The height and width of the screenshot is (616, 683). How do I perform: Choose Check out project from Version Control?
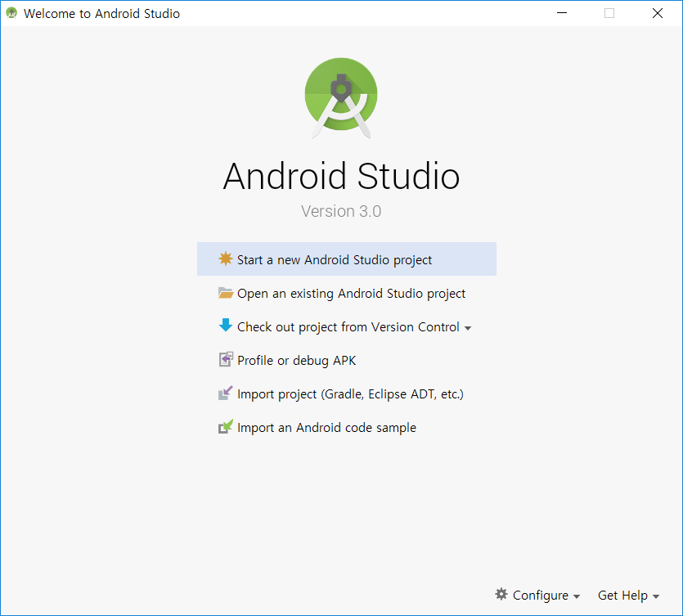tap(348, 326)
